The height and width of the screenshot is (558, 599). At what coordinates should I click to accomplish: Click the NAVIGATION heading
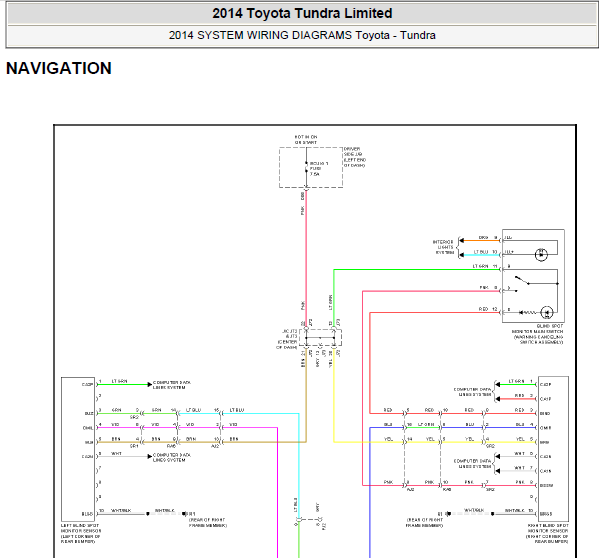59,68
